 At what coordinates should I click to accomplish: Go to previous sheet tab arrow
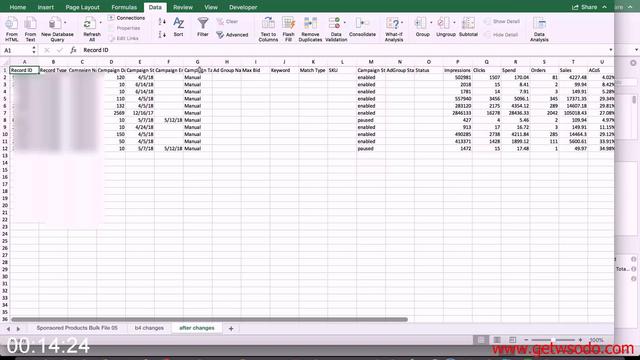8,329
